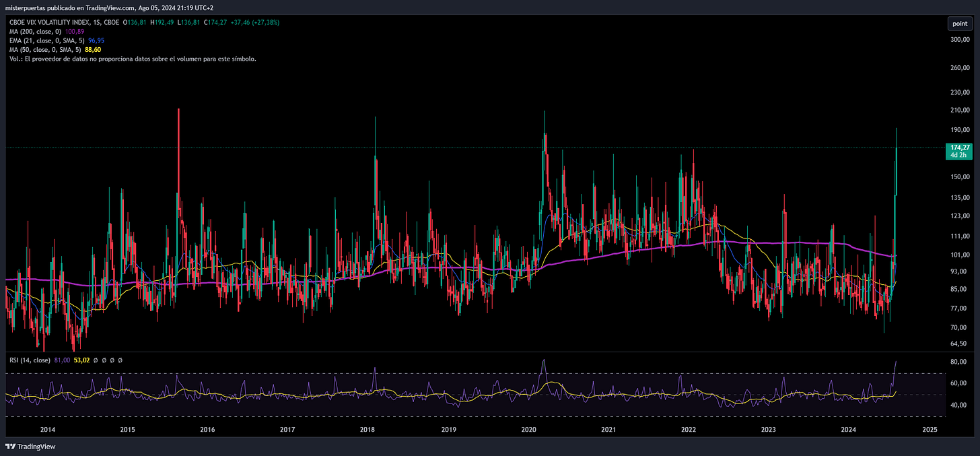This screenshot has height=456, width=980.
Task: Click the 2023 label on time axis
Action: pos(769,429)
